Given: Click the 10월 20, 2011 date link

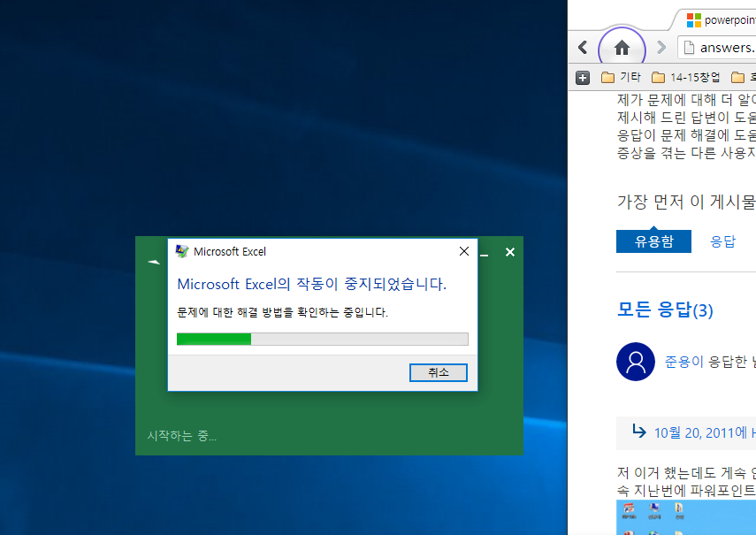Looking at the screenshot, I should coord(705,432).
